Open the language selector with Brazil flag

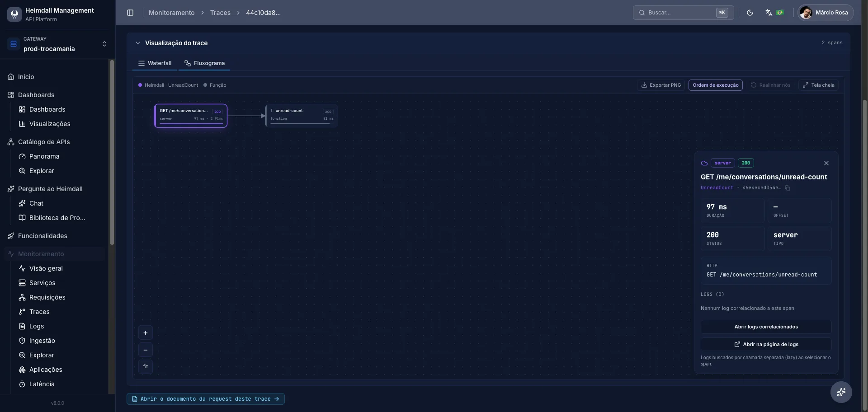(774, 13)
